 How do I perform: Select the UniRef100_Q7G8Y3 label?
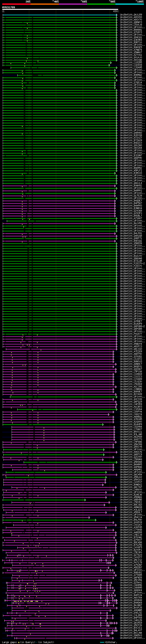(x=131, y=32)
